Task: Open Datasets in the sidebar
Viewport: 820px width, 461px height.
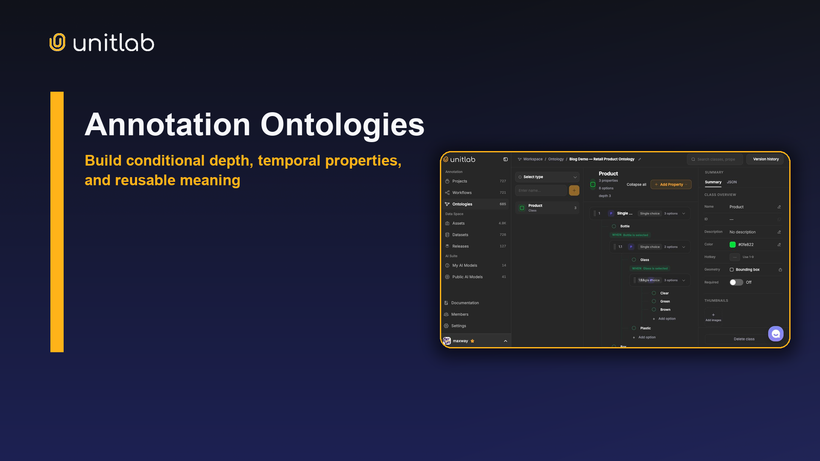Action: pos(475,235)
